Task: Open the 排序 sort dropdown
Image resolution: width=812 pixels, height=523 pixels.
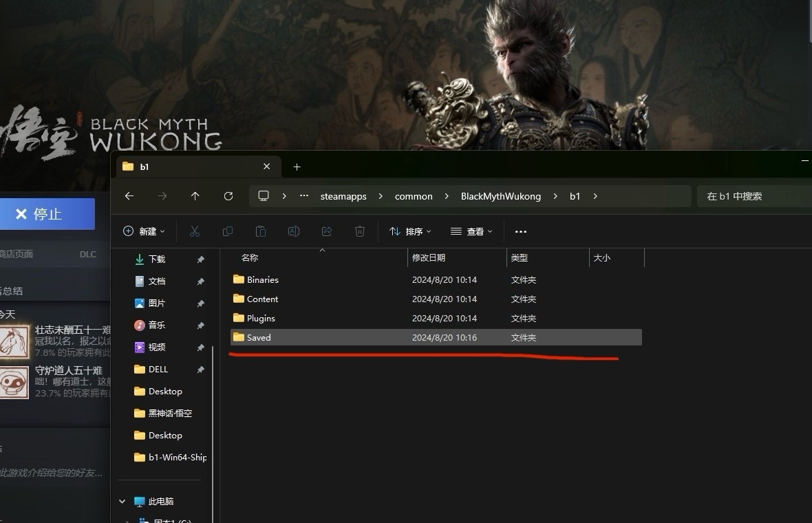Action: click(x=410, y=231)
